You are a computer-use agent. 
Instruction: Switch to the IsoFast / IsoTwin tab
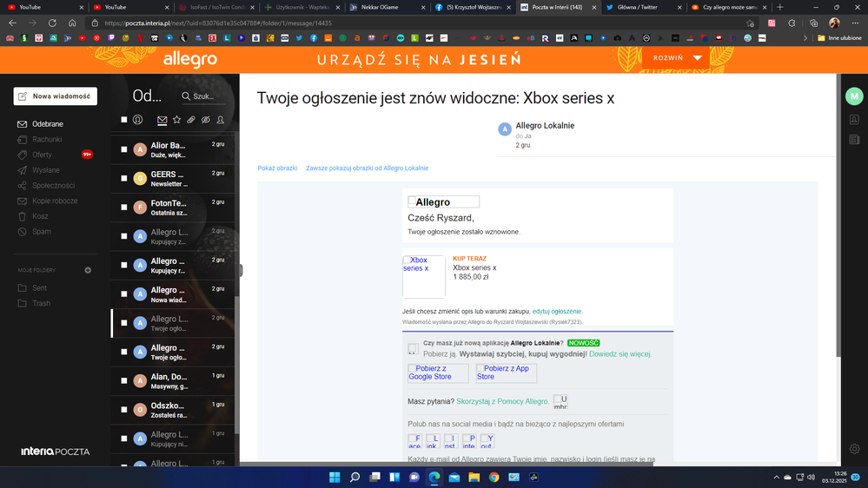coord(217,7)
